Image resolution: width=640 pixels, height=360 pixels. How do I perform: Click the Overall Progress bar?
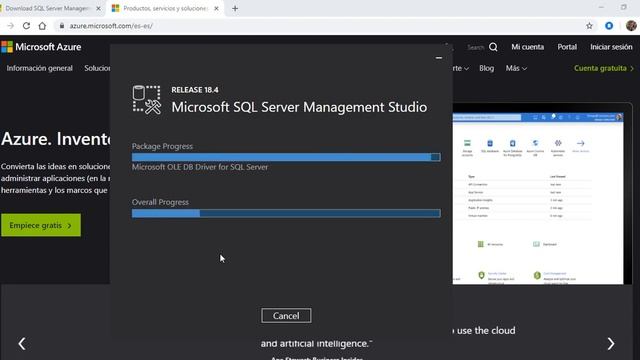(x=286, y=213)
